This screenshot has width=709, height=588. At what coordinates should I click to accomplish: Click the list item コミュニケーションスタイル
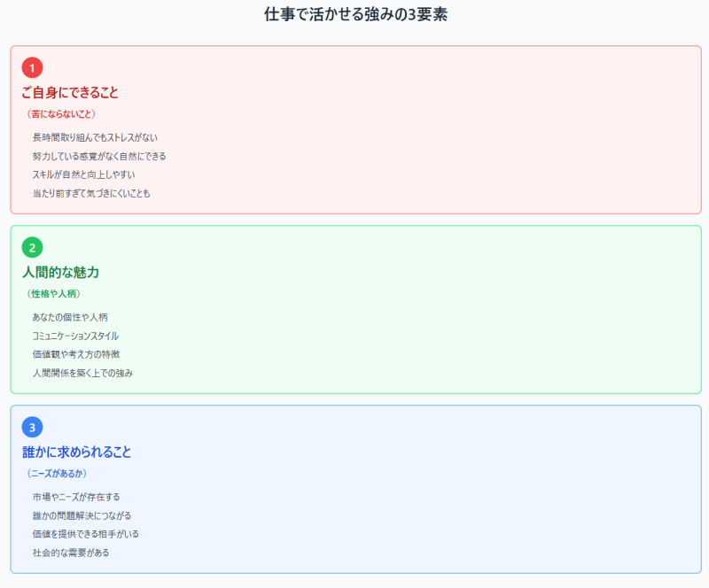tap(75, 336)
